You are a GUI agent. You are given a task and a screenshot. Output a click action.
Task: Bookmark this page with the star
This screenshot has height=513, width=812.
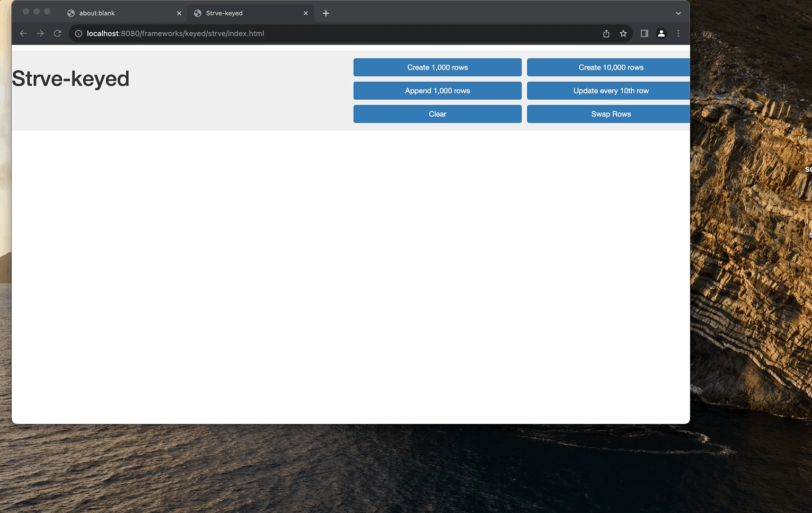[623, 33]
